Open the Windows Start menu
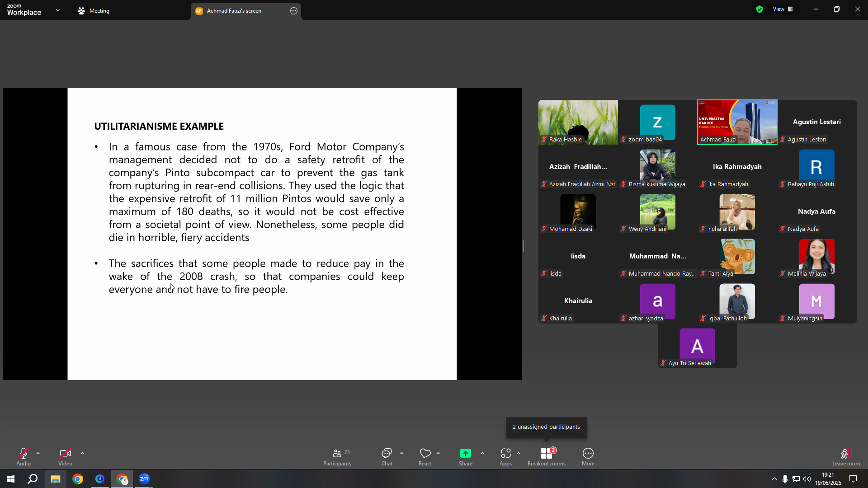 point(11,479)
